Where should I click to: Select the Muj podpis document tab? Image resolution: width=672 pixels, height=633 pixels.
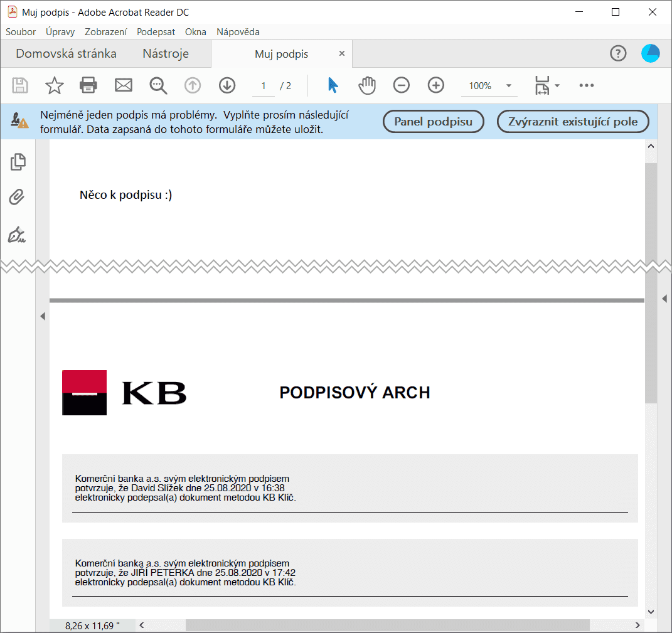tap(282, 54)
